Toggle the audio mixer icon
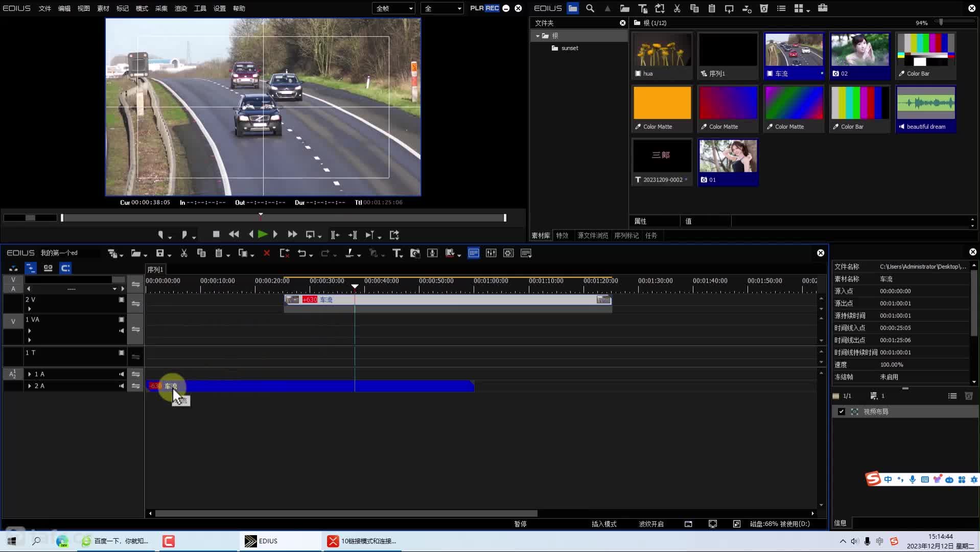The height and width of the screenshot is (552, 980). [x=491, y=253]
